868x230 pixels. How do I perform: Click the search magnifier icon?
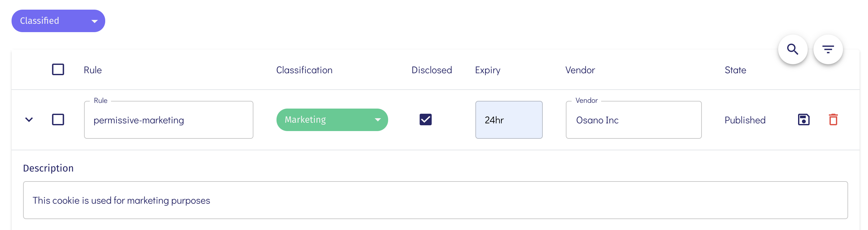(x=793, y=49)
